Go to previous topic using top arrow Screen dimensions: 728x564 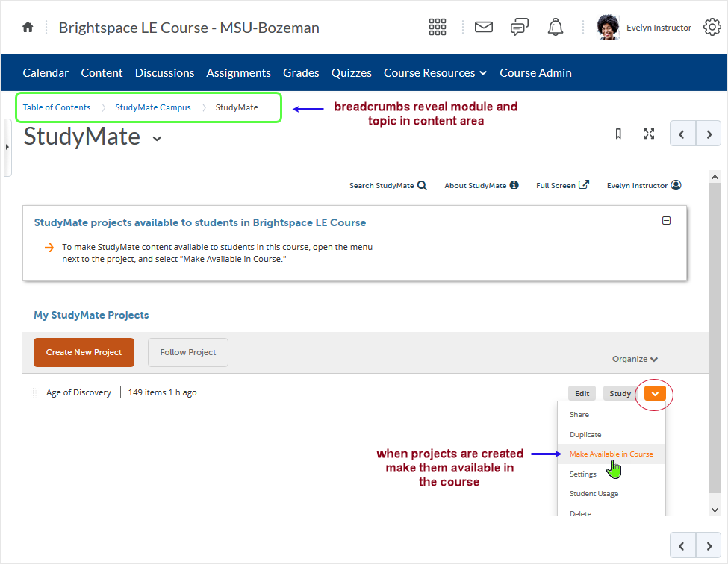pos(682,134)
